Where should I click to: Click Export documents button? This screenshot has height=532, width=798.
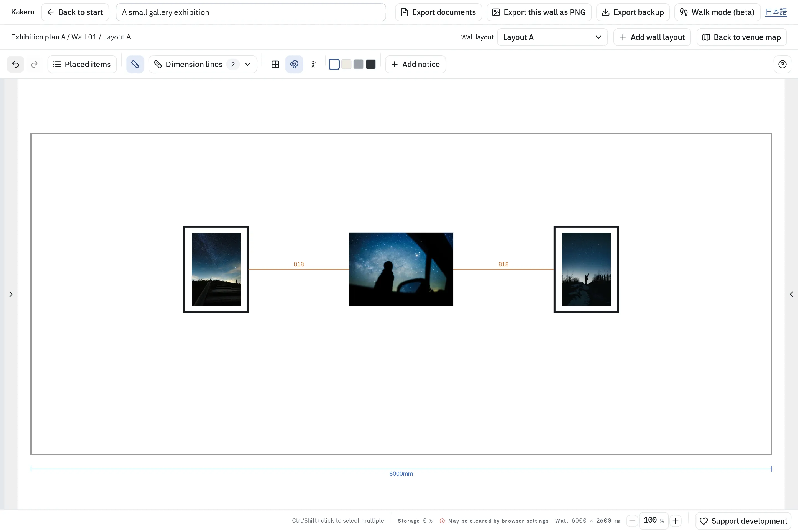(438, 12)
